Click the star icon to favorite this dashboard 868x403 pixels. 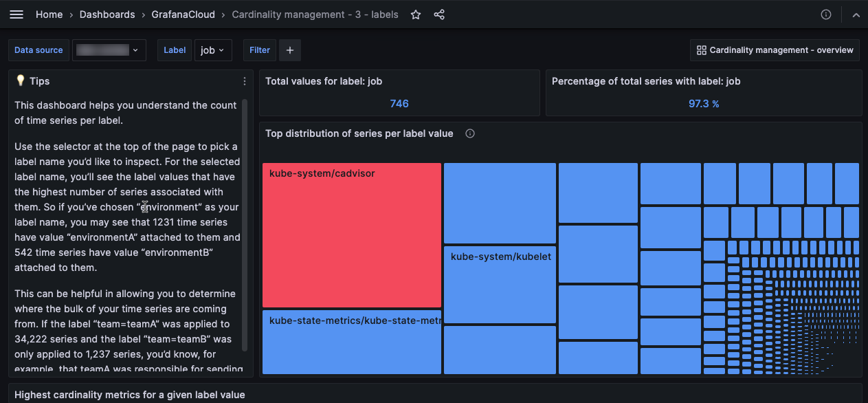(415, 14)
